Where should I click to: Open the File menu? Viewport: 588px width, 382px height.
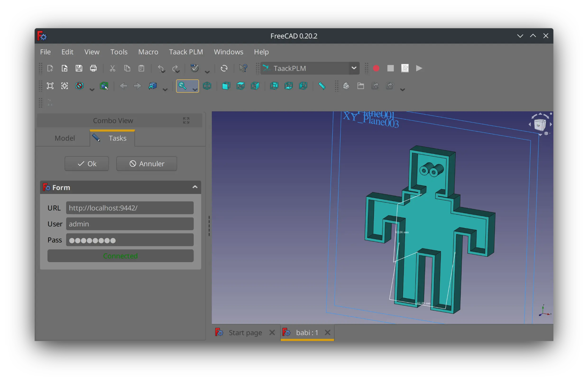46,52
